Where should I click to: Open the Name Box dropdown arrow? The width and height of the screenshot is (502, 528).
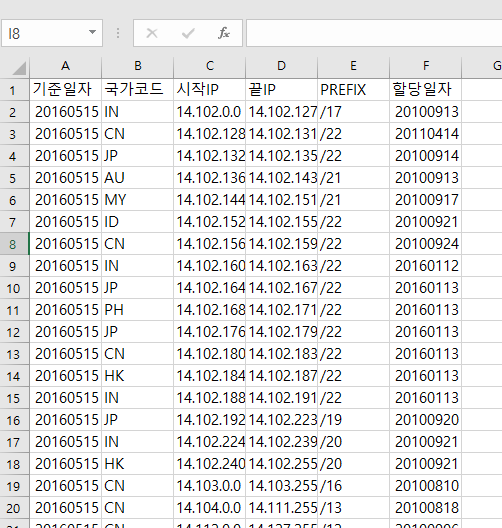pyautogui.click(x=92, y=32)
